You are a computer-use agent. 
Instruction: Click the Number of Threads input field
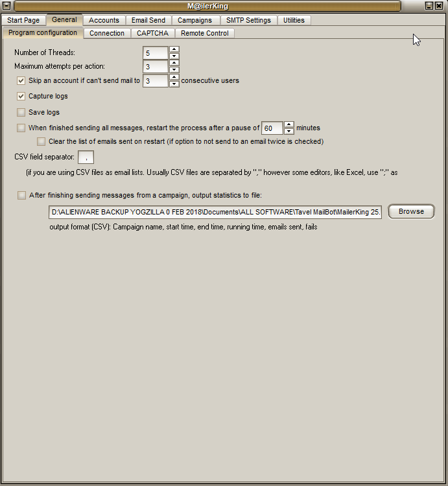(156, 53)
